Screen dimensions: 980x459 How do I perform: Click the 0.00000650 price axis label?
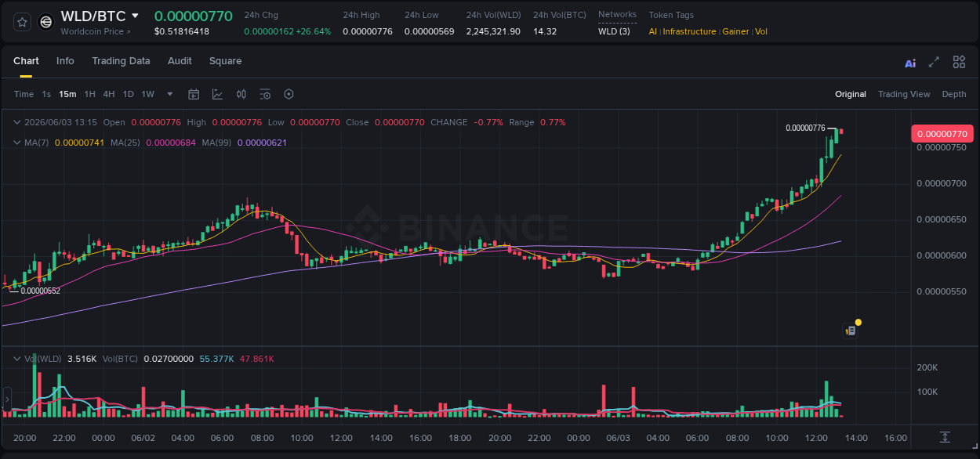click(942, 219)
